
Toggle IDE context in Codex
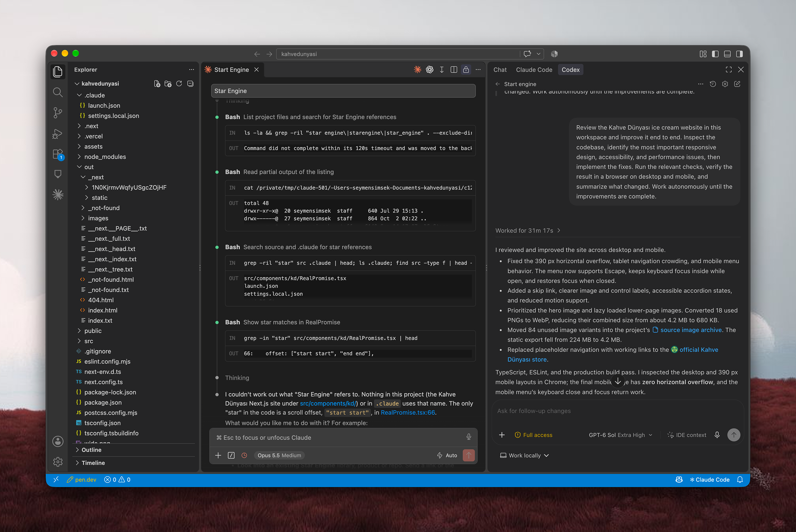[x=687, y=435]
